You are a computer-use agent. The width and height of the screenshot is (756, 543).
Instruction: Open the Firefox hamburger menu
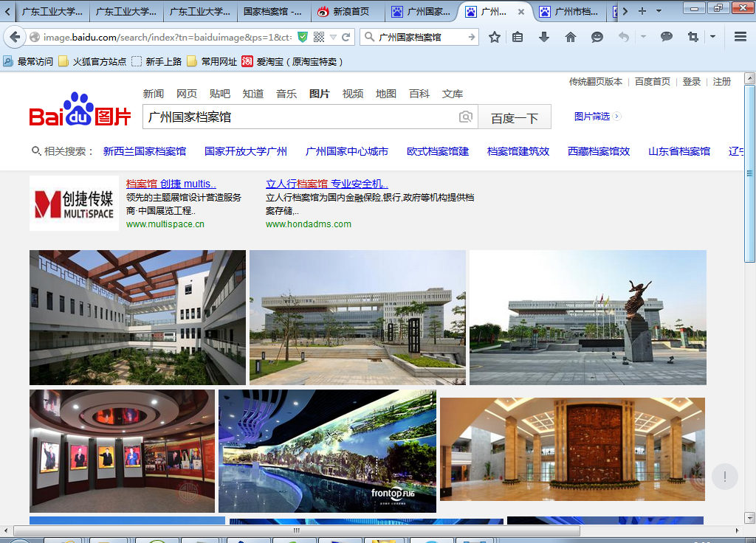coord(740,37)
